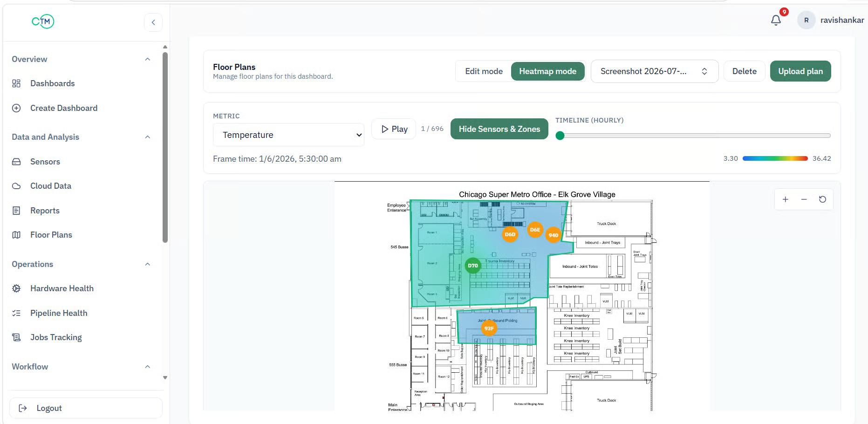868x424 pixels.
Task: Click the Cloud Data cloud icon
Action: [16, 186]
